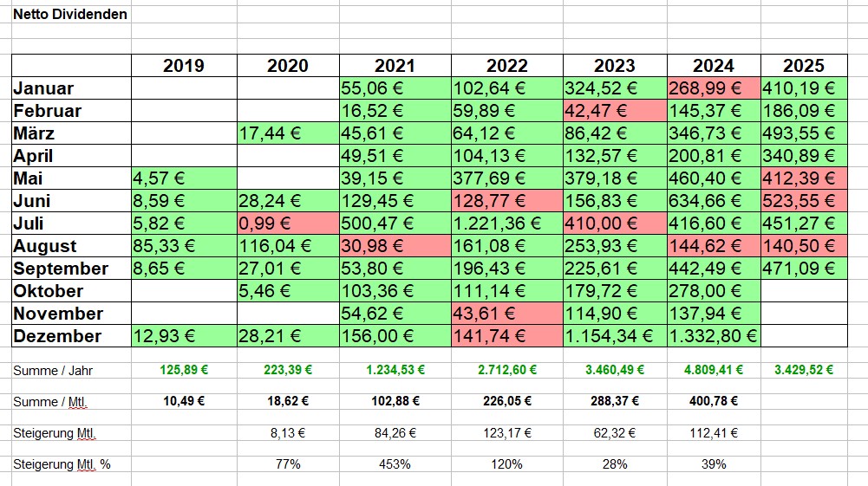Click June 2024 cell showing 634,66 €
This screenshot has width=868, height=486.
(713, 201)
